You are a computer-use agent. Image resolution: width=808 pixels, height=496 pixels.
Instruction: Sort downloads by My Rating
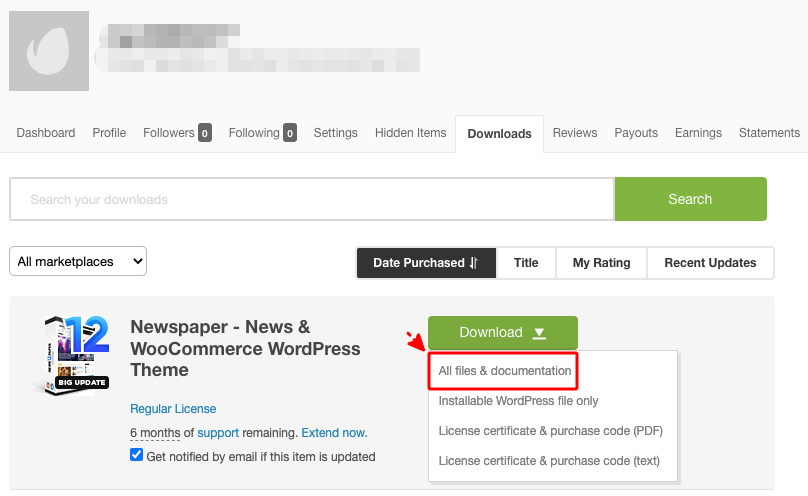pos(601,263)
